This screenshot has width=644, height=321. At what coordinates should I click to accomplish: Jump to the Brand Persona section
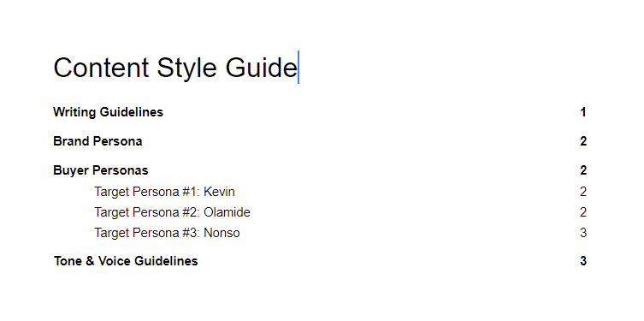pos(97,141)
